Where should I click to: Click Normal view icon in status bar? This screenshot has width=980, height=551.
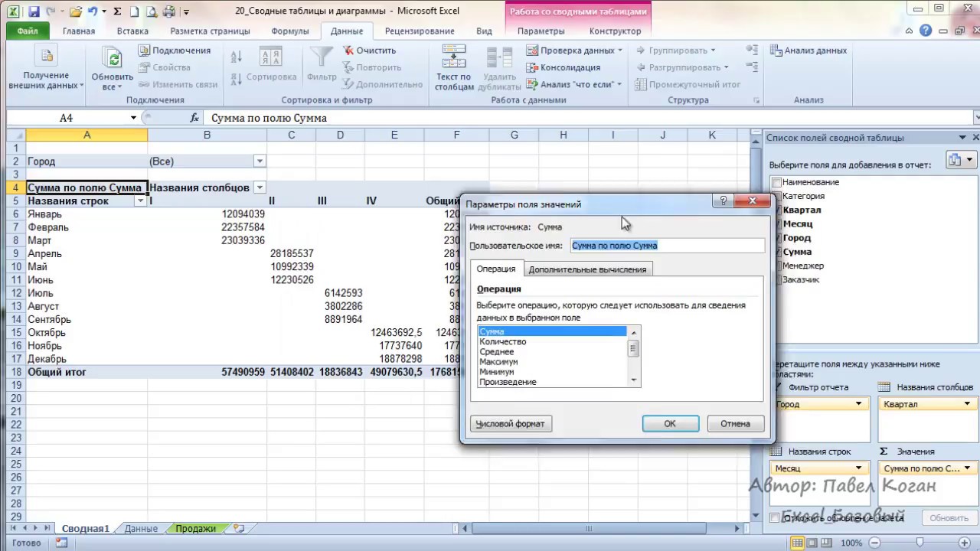tap(797, 543)
